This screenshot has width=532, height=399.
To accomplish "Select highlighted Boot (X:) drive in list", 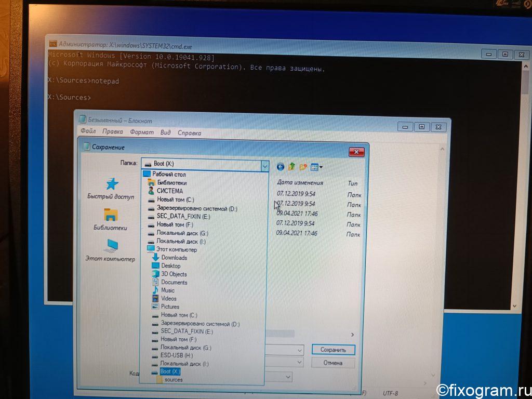I will (166, 371).
